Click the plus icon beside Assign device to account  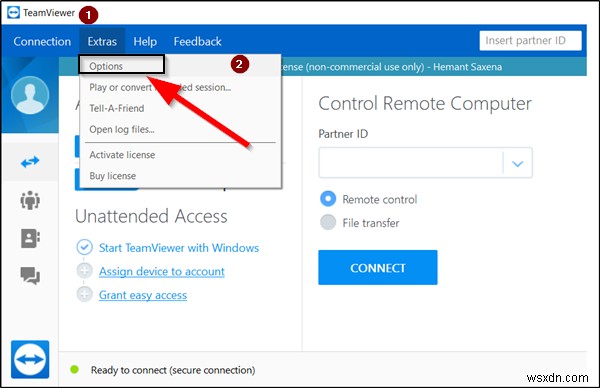[84, 271]
